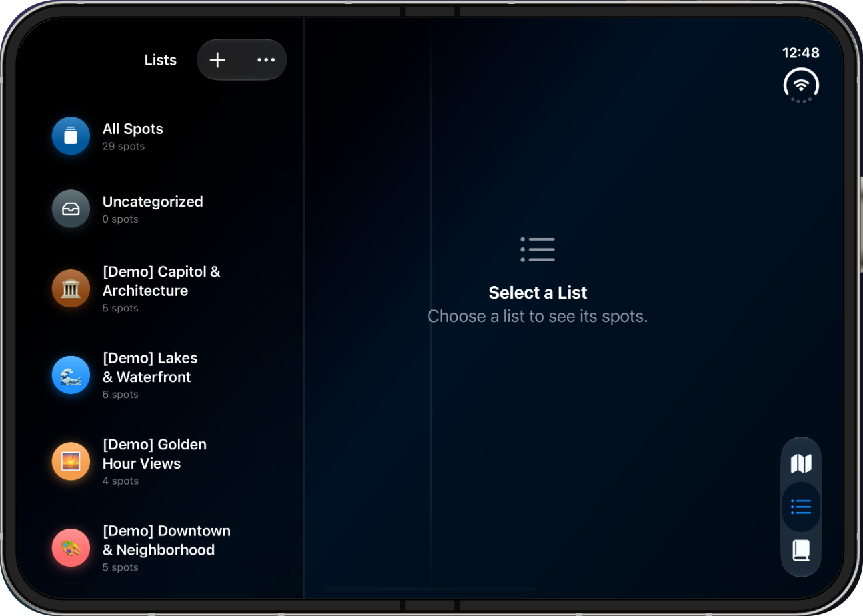Click the 'Select a List' placeholder heading
This screenshot has width=863, height=616.
538,293
